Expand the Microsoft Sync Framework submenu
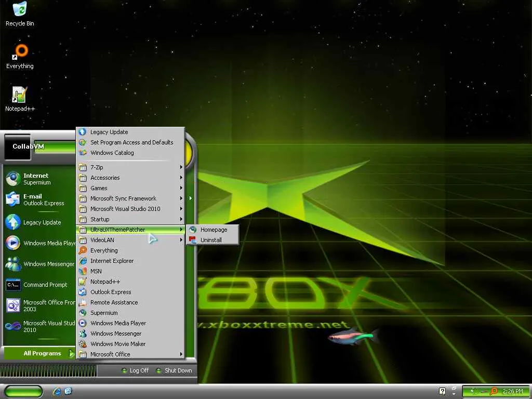The image size is (532, 399). (130, 198)
